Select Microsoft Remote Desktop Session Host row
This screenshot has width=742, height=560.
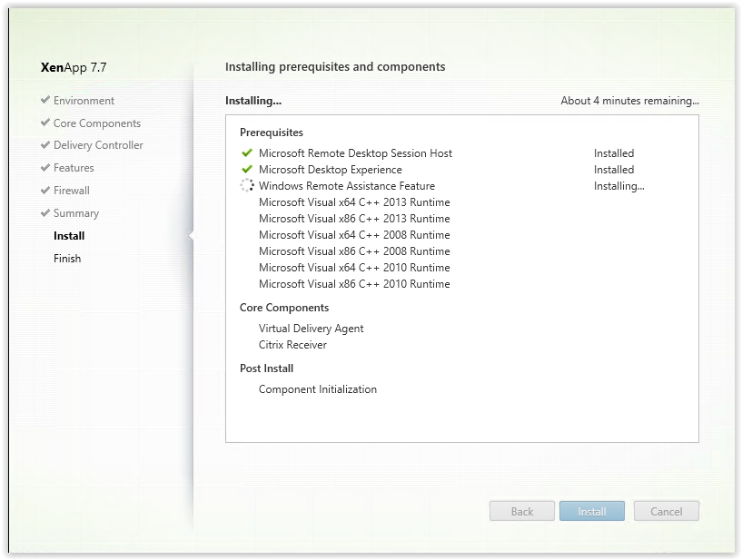(355, 153)
